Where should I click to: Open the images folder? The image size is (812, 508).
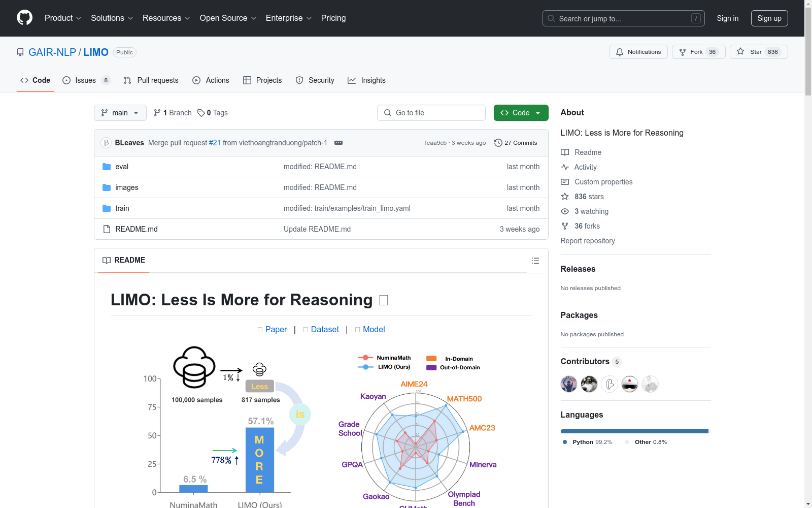[127, 187]
